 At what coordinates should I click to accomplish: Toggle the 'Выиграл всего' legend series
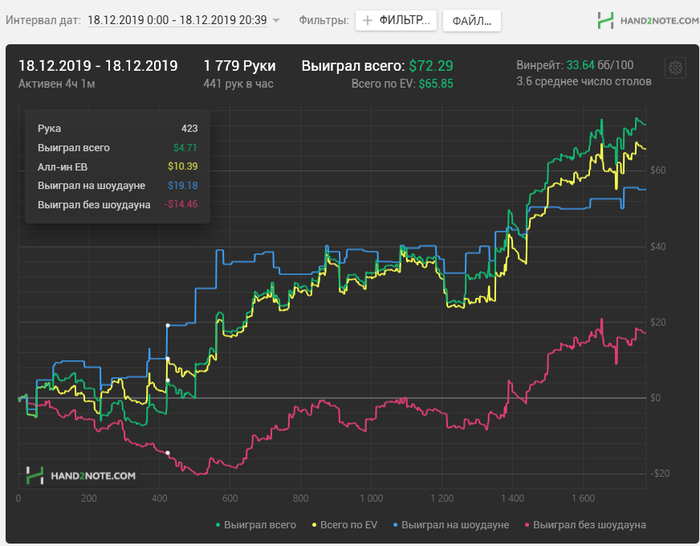pyautogui.click(x=256, y=525)
